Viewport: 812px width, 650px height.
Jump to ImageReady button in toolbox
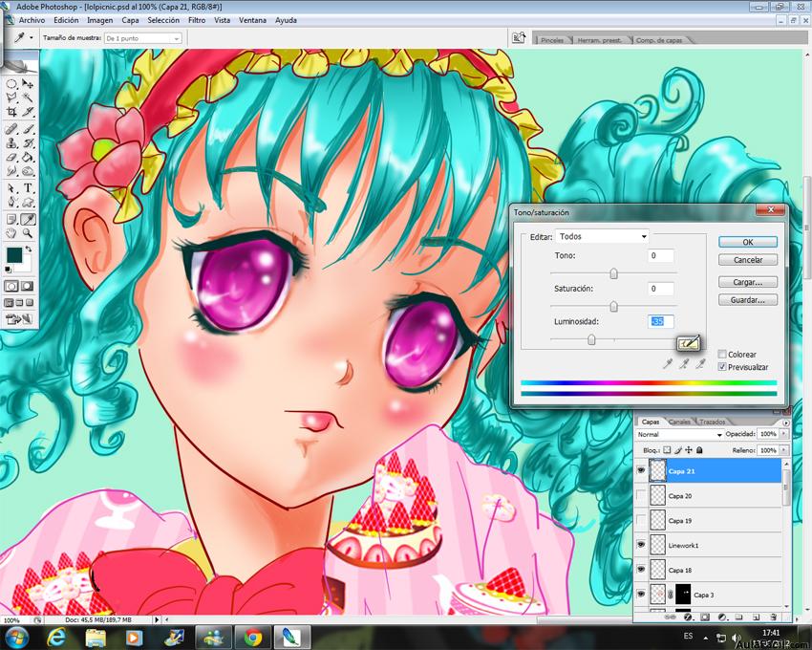pos(19,319)
